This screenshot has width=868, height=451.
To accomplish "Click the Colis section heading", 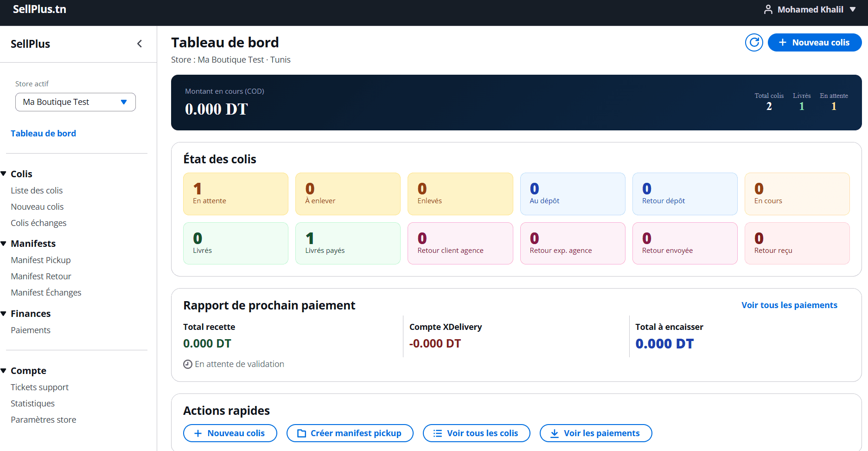I will pos(21,174).
